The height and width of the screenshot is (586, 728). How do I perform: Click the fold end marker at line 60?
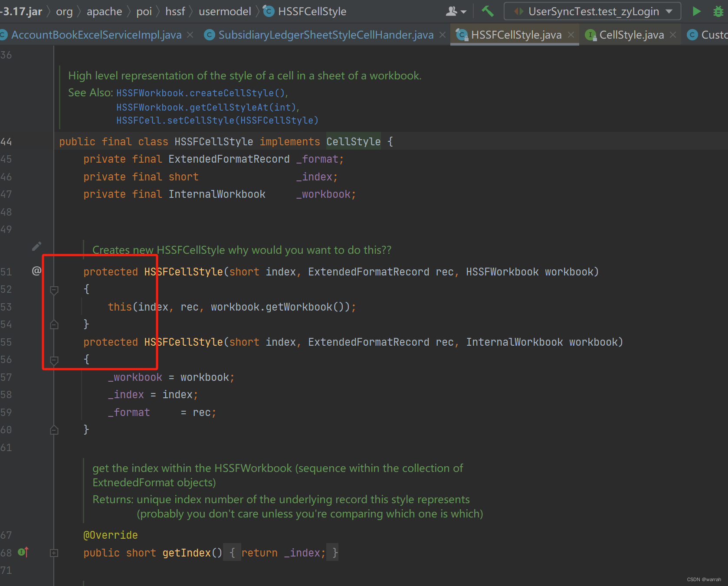point(54,430)
